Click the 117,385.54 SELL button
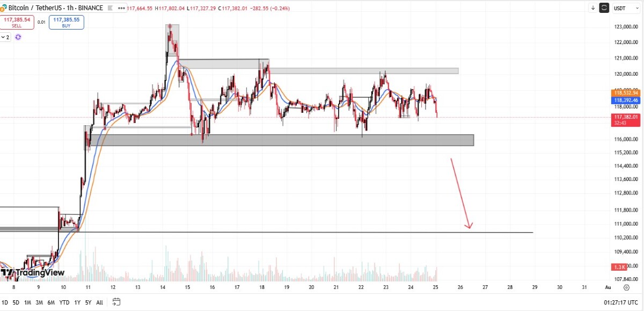The height and width of the screenshot is (311, 644). (17, 22)
